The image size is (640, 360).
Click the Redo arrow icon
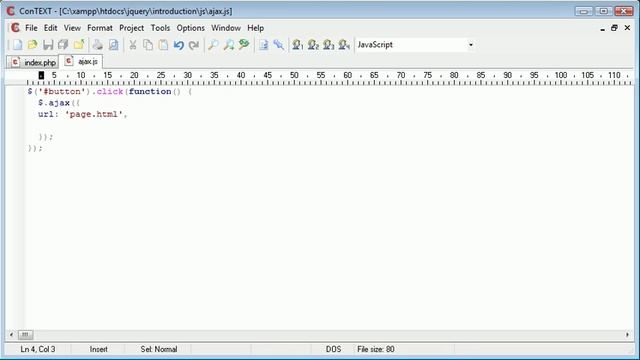tap(193, 45)
